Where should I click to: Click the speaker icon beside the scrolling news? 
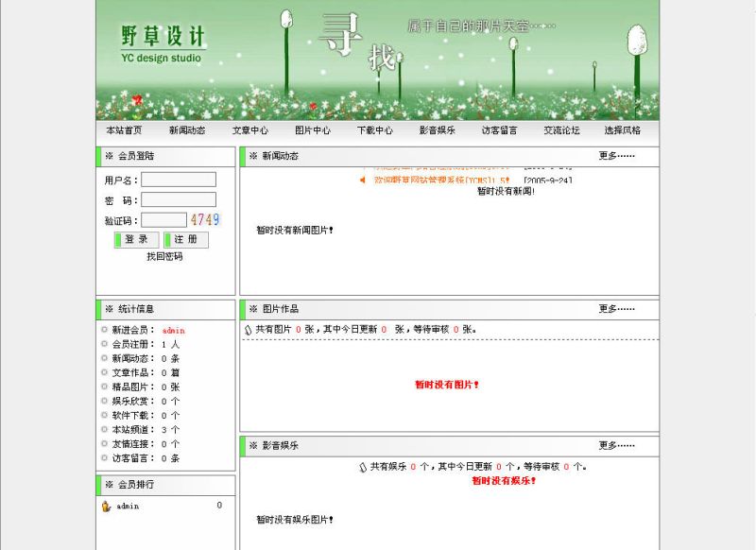pyautogui.click(x=363, y=180)
